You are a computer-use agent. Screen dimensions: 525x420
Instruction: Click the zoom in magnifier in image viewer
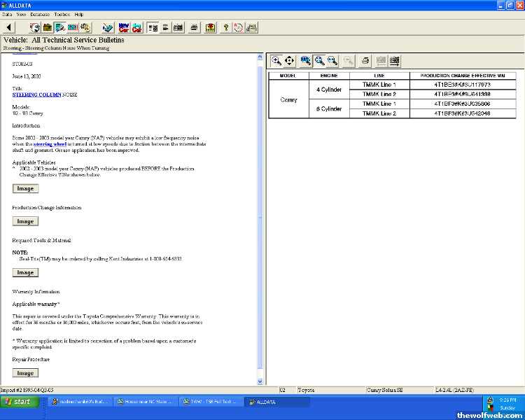pyautogui.click(x=276, y=61)
